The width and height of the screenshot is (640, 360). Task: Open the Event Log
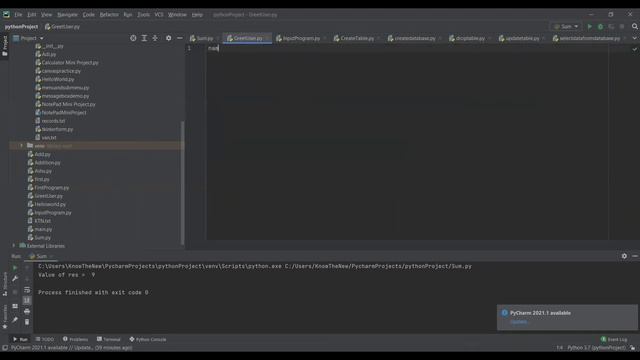[614, 339]
